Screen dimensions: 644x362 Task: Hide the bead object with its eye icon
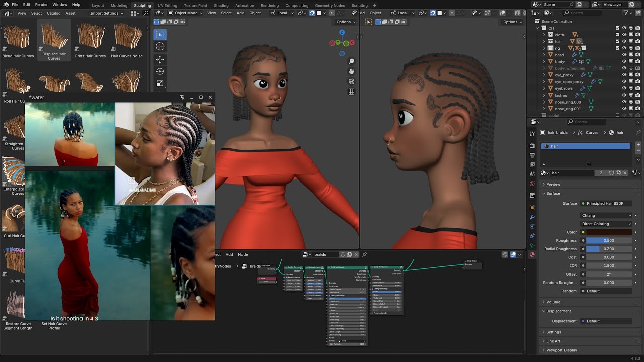pyautogui.click(x=624, y=55)
